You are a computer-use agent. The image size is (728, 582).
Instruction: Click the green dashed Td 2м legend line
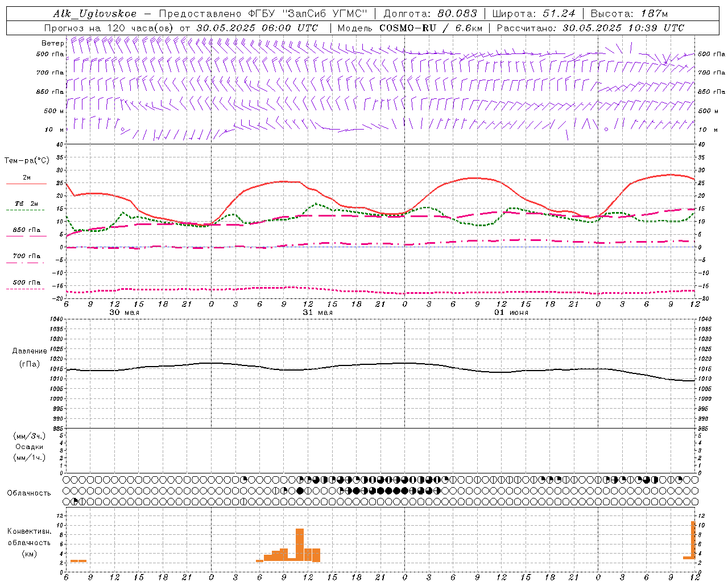(x=26, y=210)
